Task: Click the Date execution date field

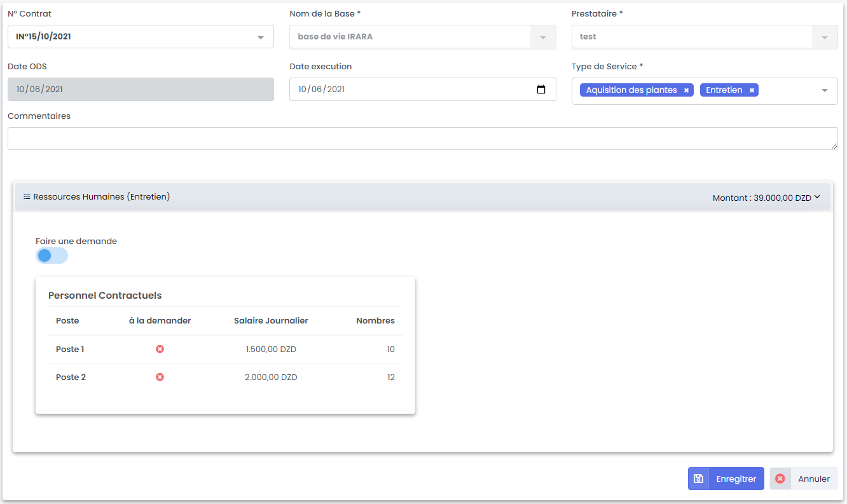Action: pos(407,90)
